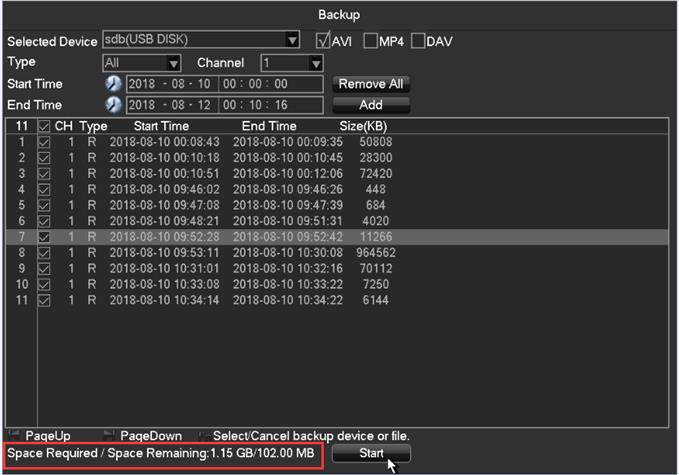
Task: Enable the DAV format checkbox
Action: point(419,41)
